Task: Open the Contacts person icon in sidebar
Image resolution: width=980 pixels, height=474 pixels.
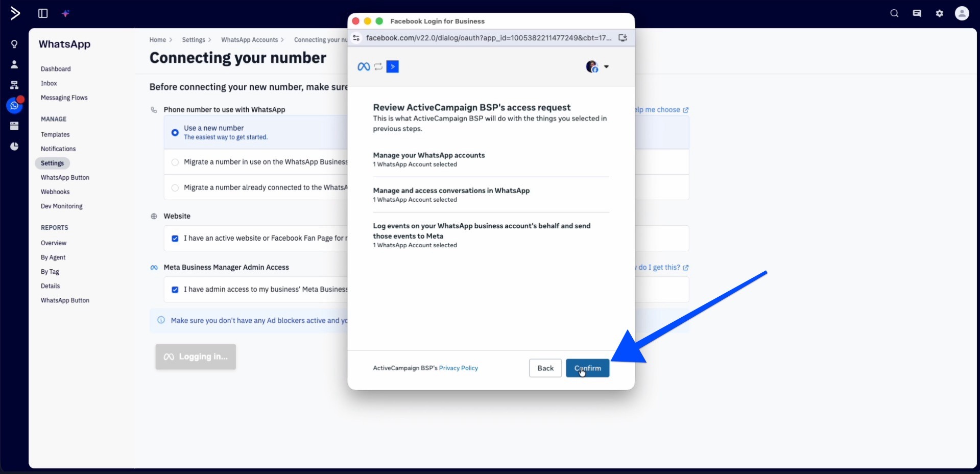Action: (x=14, y=64)
